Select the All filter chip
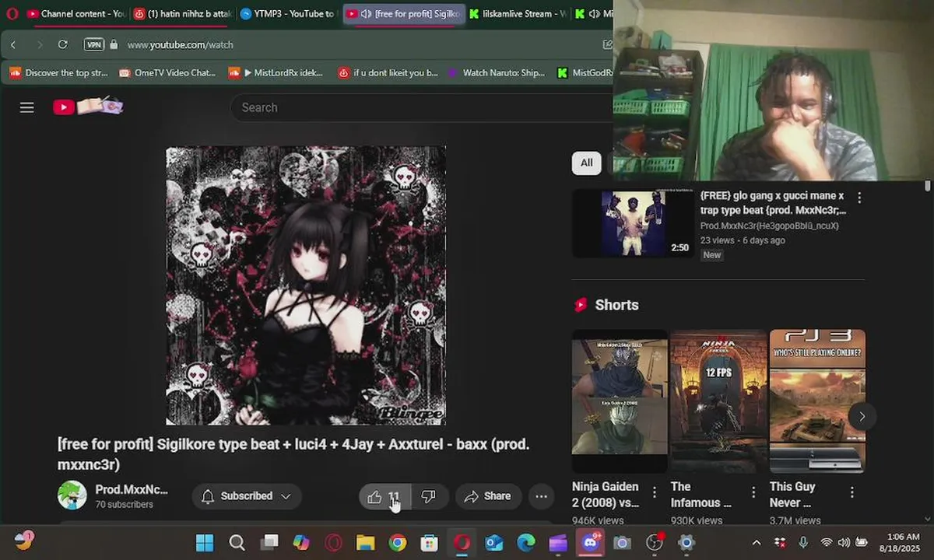Screen dimensions: 934x560 pos(586,163)
